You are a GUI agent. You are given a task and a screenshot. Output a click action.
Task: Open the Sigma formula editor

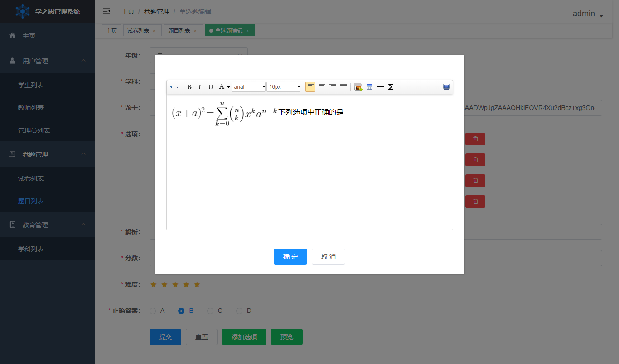391,87
